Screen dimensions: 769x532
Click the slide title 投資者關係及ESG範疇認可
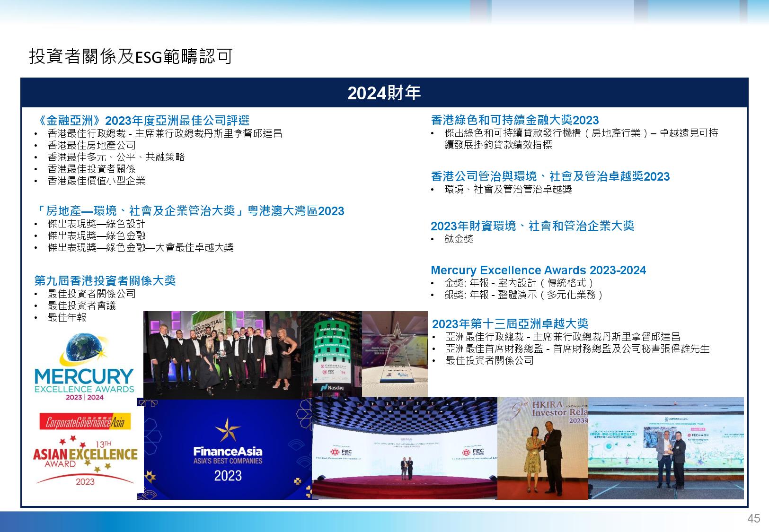pos(131,57)
